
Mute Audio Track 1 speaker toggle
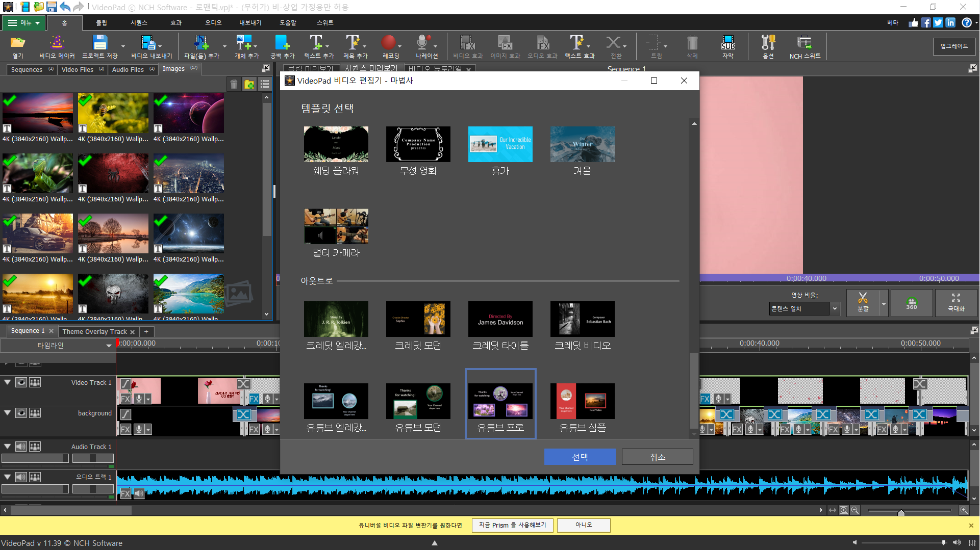tap(21, 447)
